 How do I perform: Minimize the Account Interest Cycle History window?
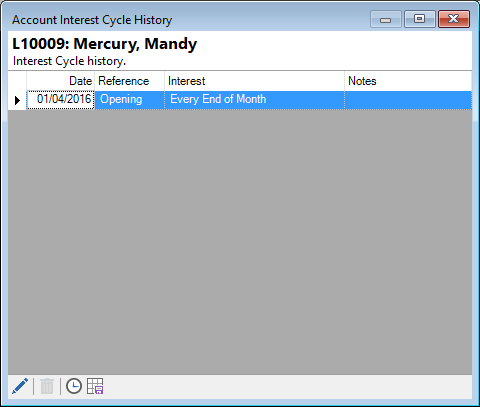[x=386, y=19]
